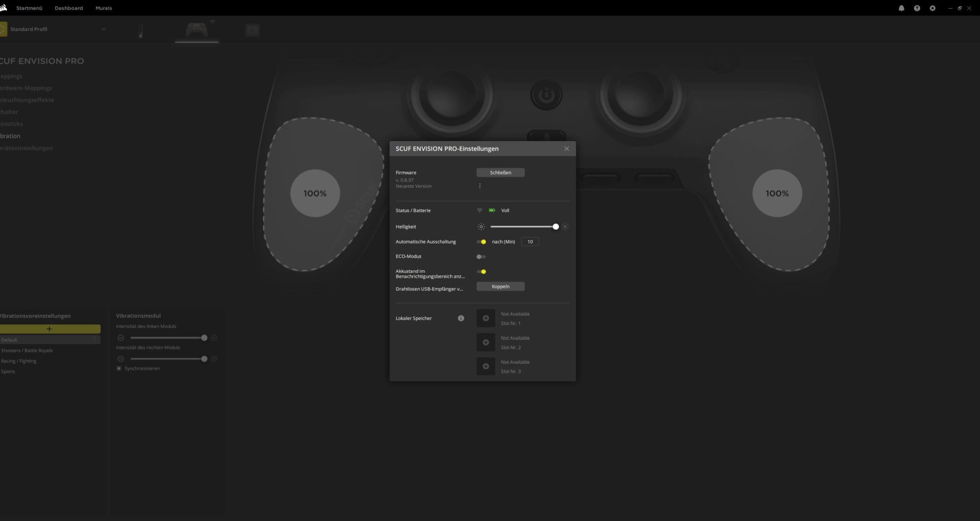Click the nach (Min) value field
The height and width of the screenshot is (521, 980).
click(530, 242)
